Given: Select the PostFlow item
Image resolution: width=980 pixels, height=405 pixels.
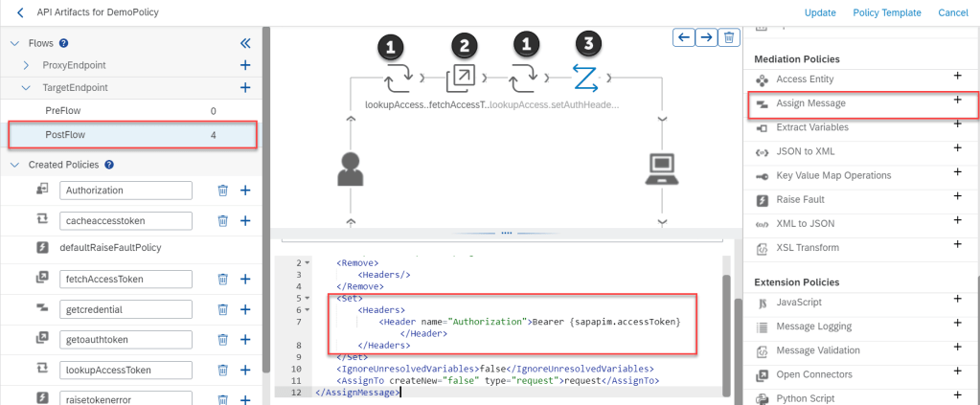Looking at the screenshot, I should pyautogui.click(x=132, y=136).
